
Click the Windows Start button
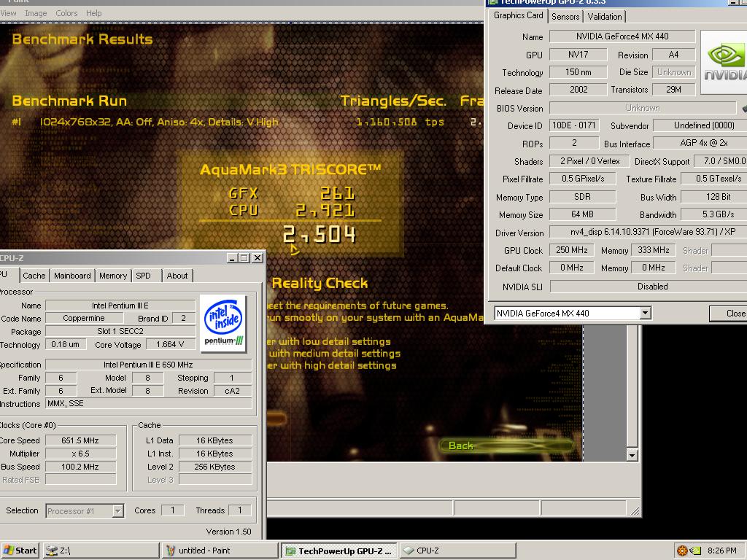[20, 551]
